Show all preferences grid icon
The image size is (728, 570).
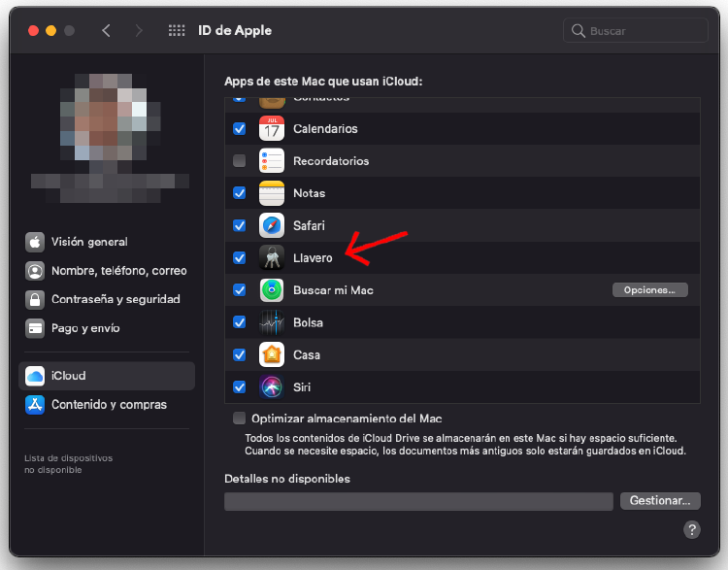click(x=177, y=31)
